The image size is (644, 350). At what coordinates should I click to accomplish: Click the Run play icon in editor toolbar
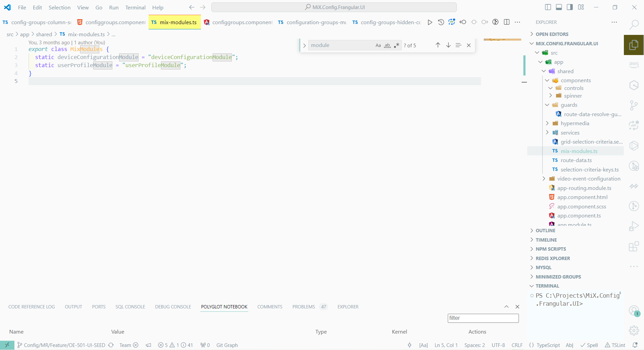click(x=430, y=22)
